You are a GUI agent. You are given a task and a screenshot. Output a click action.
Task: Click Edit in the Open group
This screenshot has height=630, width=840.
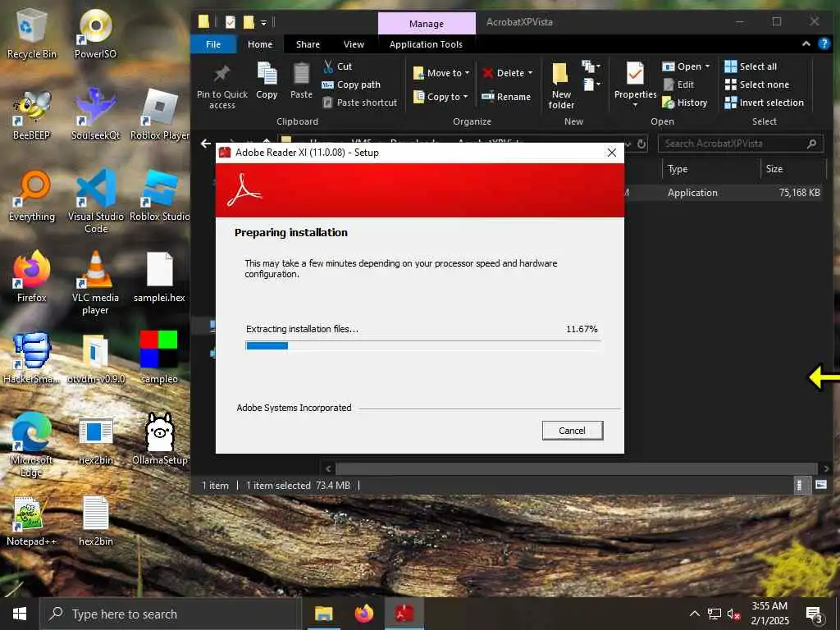click(x=678, y=84)
